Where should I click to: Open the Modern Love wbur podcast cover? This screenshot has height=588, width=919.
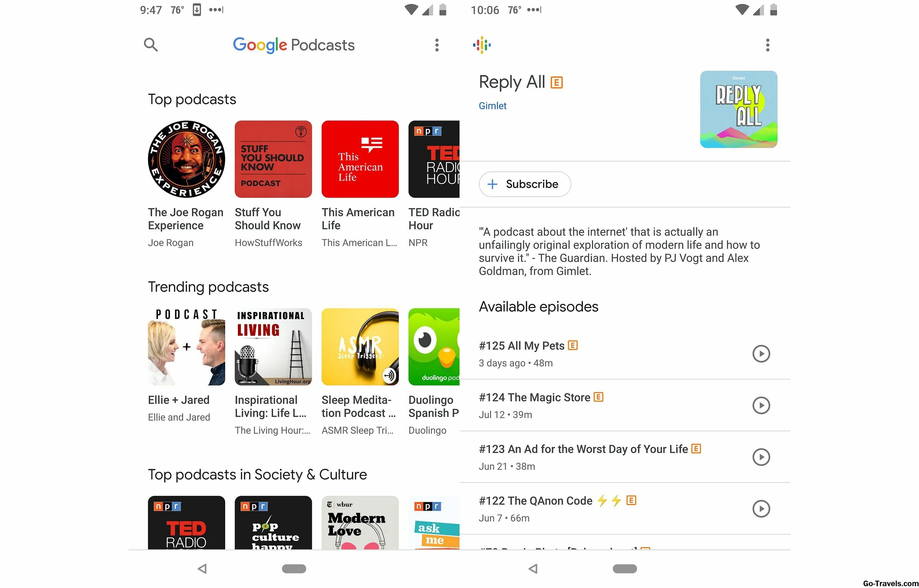click(x=360, y=523)
